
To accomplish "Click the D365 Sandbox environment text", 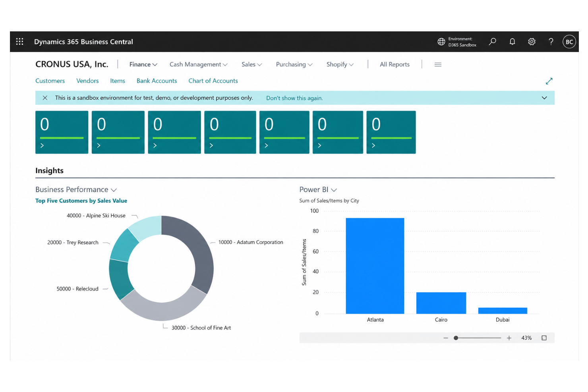I will (462, 45).
